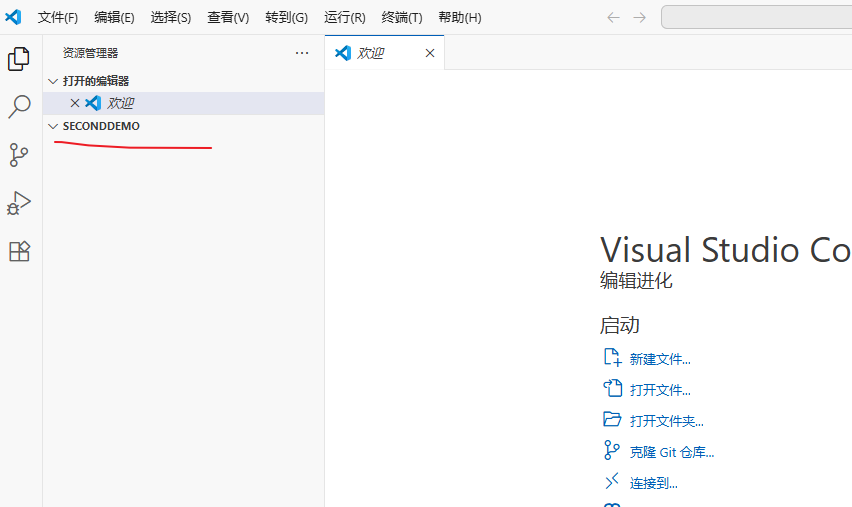852x507 pixels.
Task: Open the 文件(F) menu
Action: [x=58, y=17]
